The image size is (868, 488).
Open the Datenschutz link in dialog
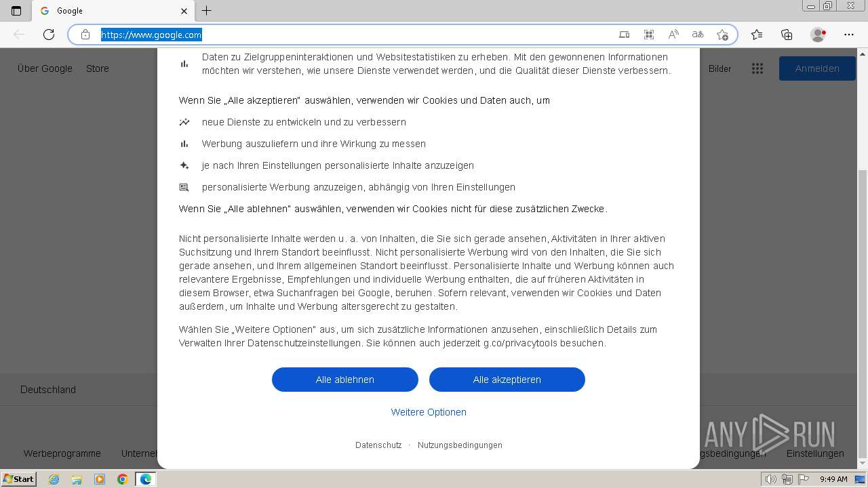378,445
